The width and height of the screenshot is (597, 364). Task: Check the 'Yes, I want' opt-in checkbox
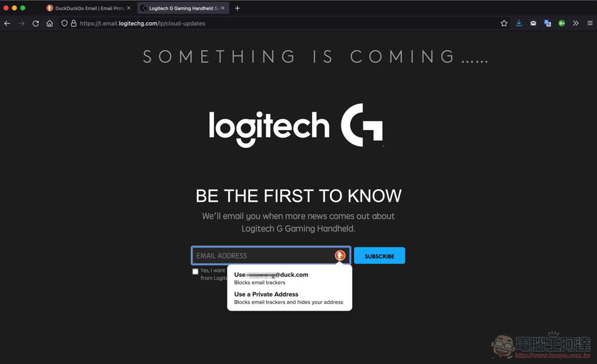point(195,272)
